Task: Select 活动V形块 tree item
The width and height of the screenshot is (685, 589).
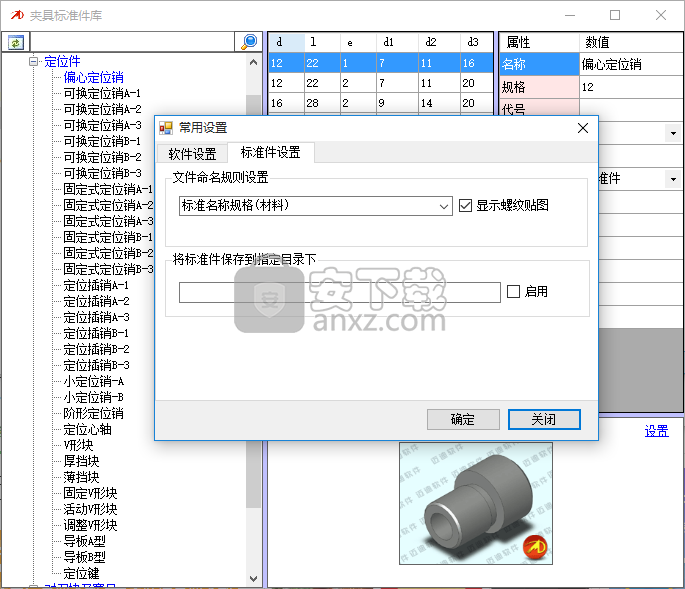Action: coord(90,509)
